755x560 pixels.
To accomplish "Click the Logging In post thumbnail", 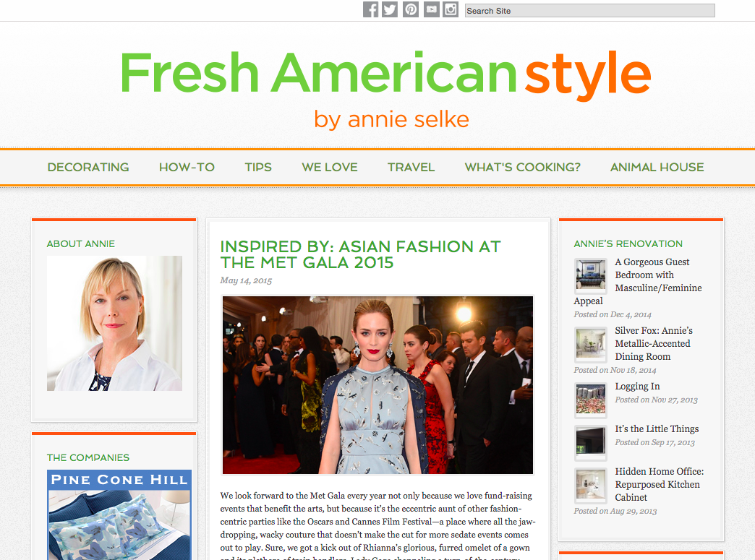I will 591,400.
